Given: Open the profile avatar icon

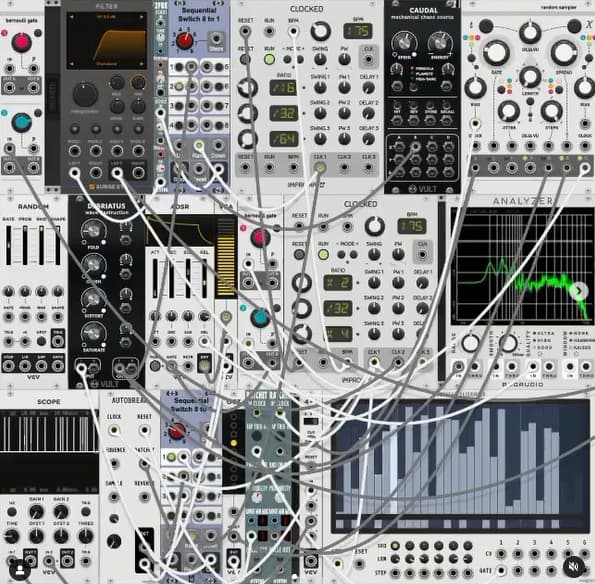Looking at the screenshot, I should point(20,570).
